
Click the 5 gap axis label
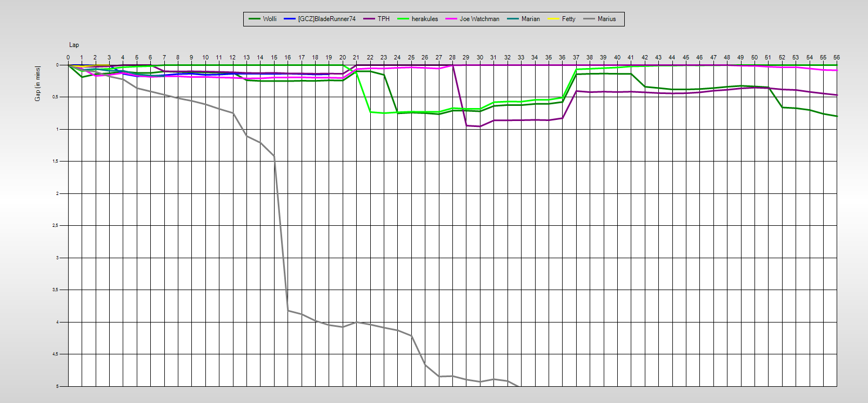coord(57,387)
